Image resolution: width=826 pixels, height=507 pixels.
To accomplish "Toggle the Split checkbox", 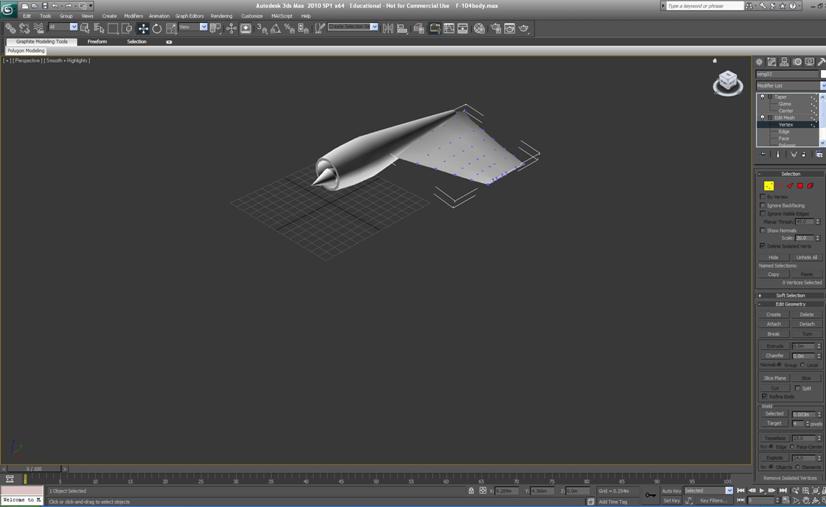I will pos(798,388).
